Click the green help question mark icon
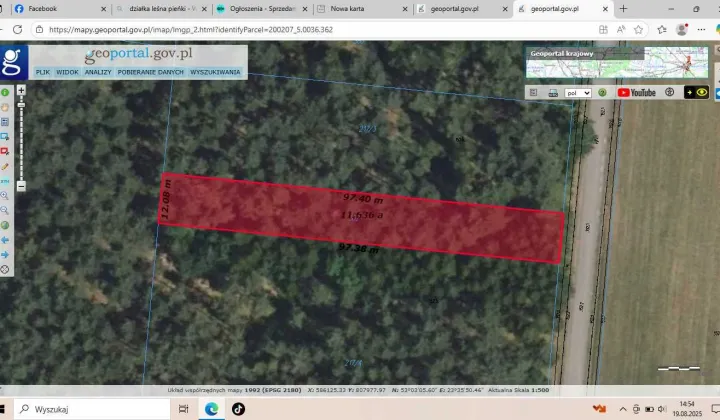Screen dimensions: 720x420 tap(602, 93)
